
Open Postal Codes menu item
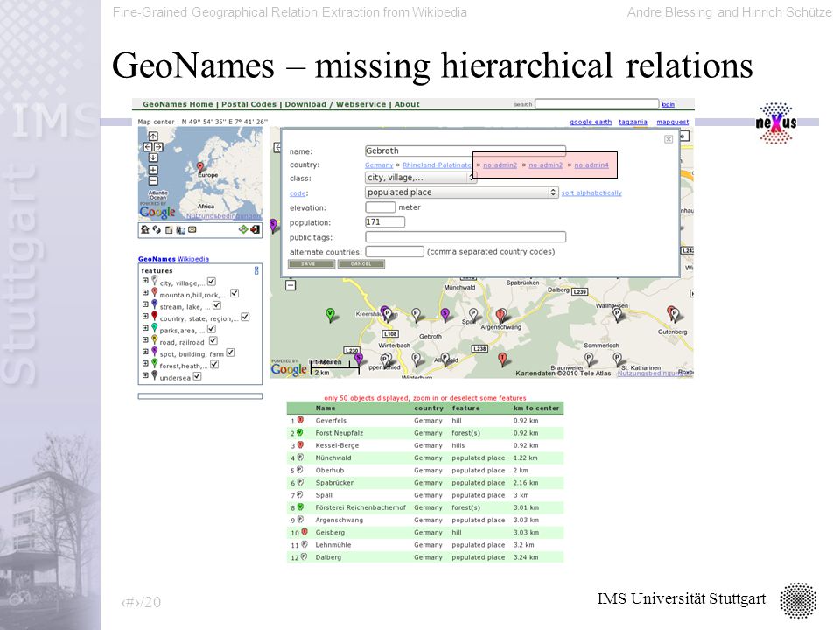pyautogui.click(x=249, y=104)
